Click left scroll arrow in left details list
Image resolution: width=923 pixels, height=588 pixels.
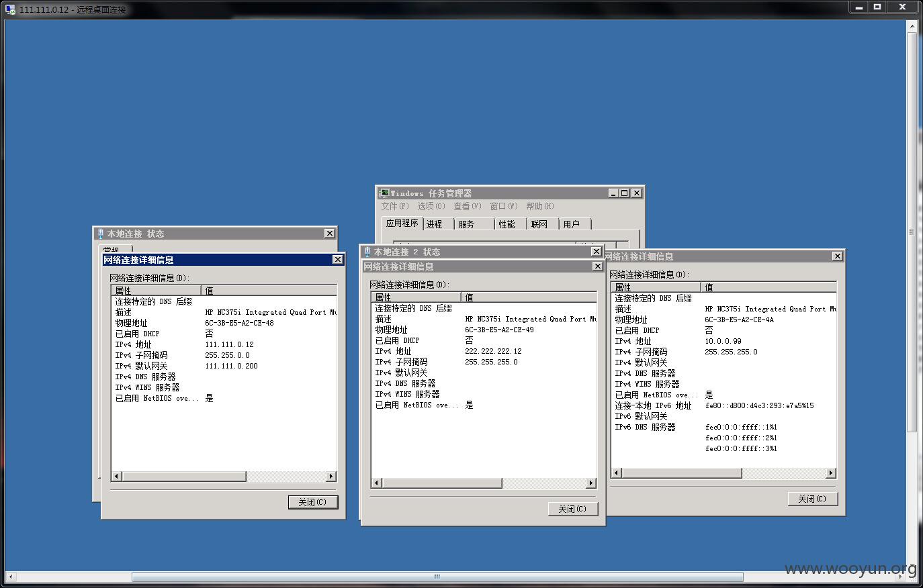pyautogui.click(x=117, y=477)
